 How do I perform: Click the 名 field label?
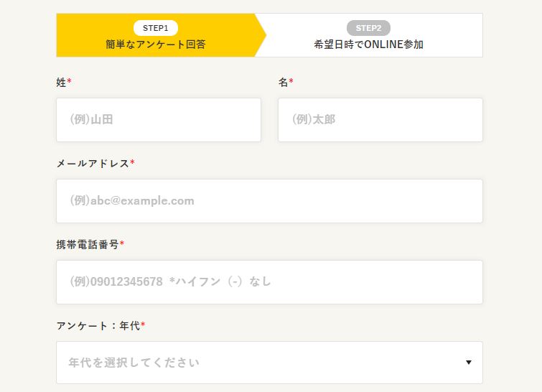click(283, 83)
